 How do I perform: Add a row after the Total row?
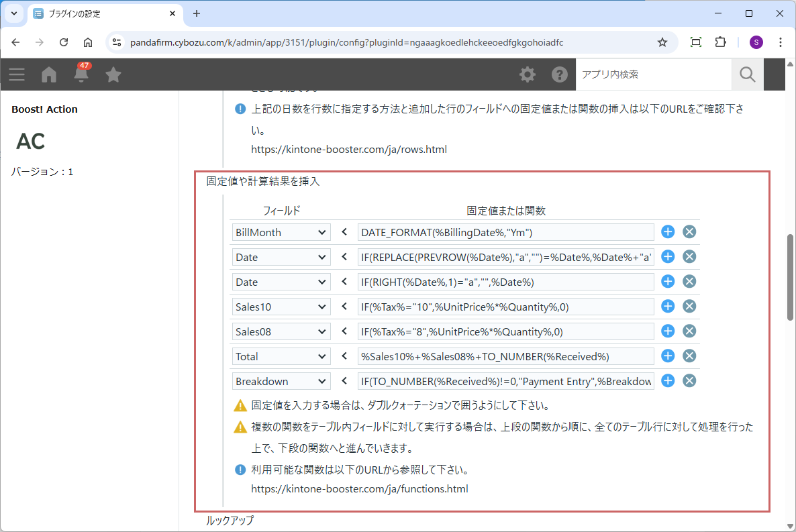pyautogui.click(x=668, y=356)
